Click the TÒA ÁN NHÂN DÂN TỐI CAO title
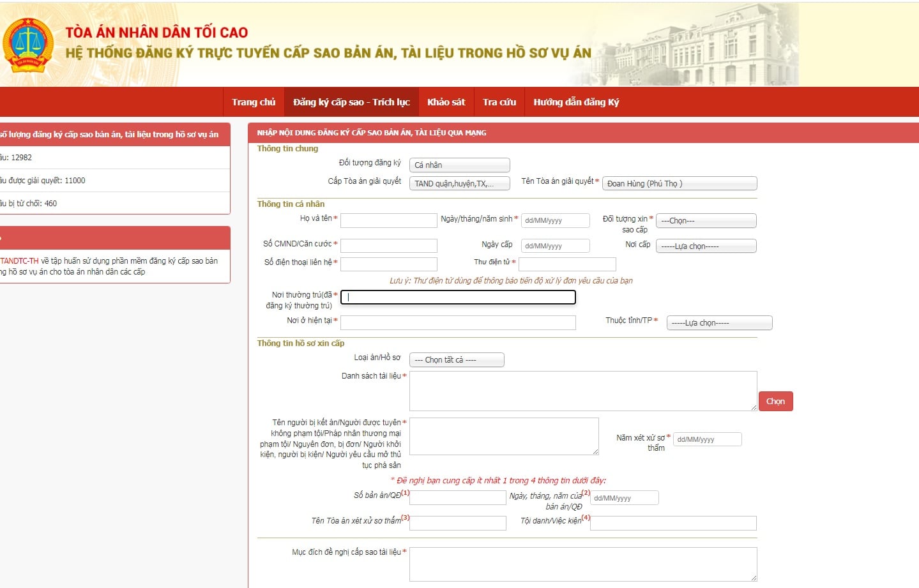This screenshot has height=588, width=919. point(156,32)
